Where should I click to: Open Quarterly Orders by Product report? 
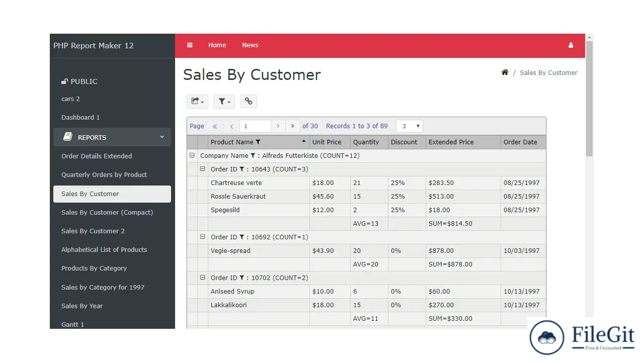tap(104, 175)
